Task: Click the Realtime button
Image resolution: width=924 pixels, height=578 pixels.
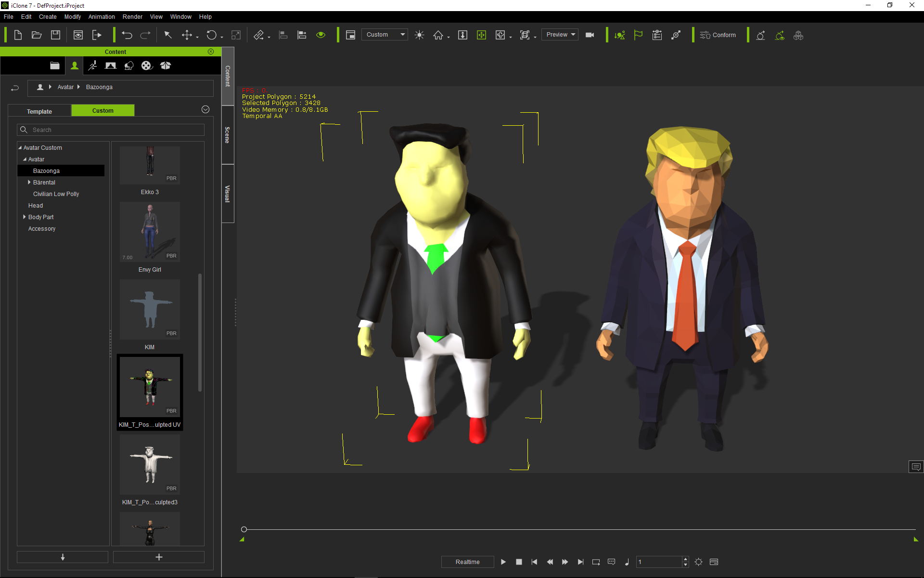Action: [x=468, y=562]
